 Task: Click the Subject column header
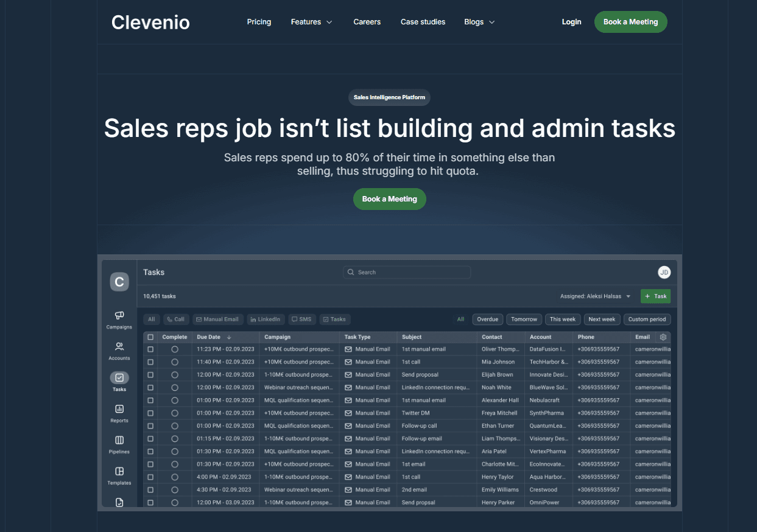(x=412, y=337)
